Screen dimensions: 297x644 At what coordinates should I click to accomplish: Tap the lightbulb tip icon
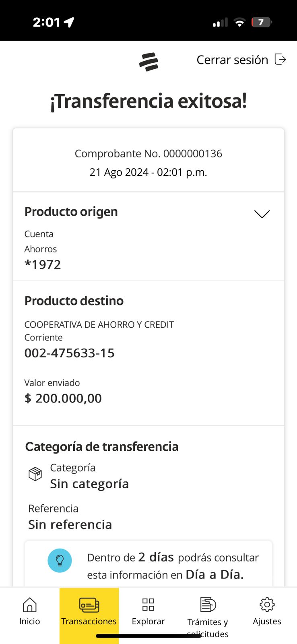pos(60,560)
